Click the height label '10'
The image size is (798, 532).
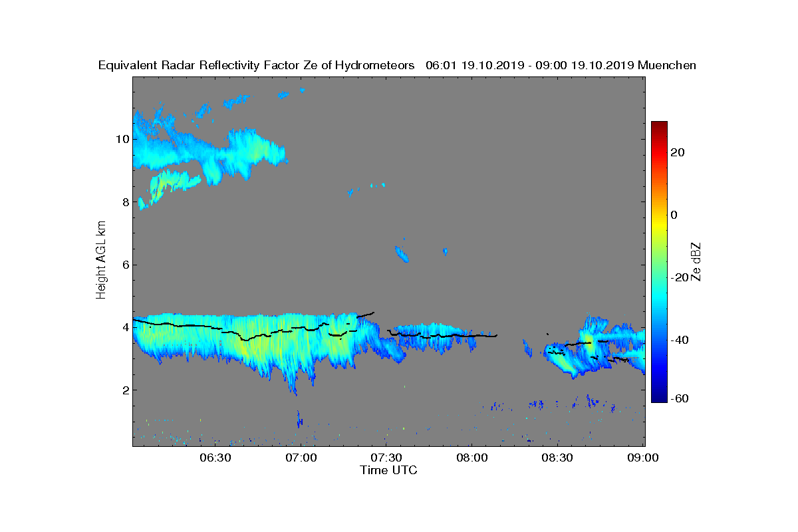[121, 139]
